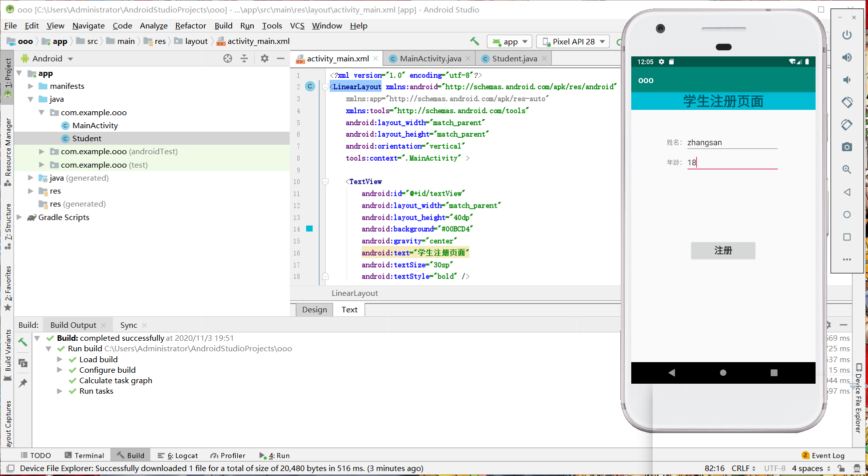Tap the emulator screen back navigation button
The width and height of the screenshot is (868, 476).
672,373
